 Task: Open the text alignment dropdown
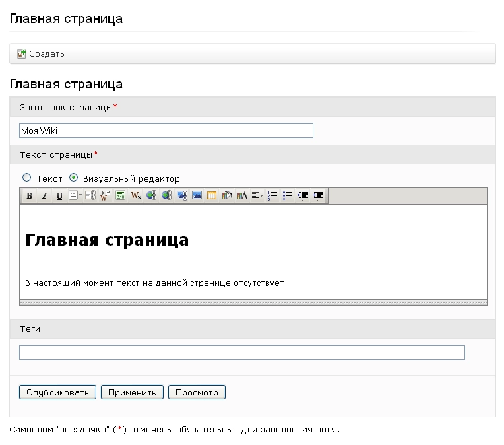click(257, 195)
